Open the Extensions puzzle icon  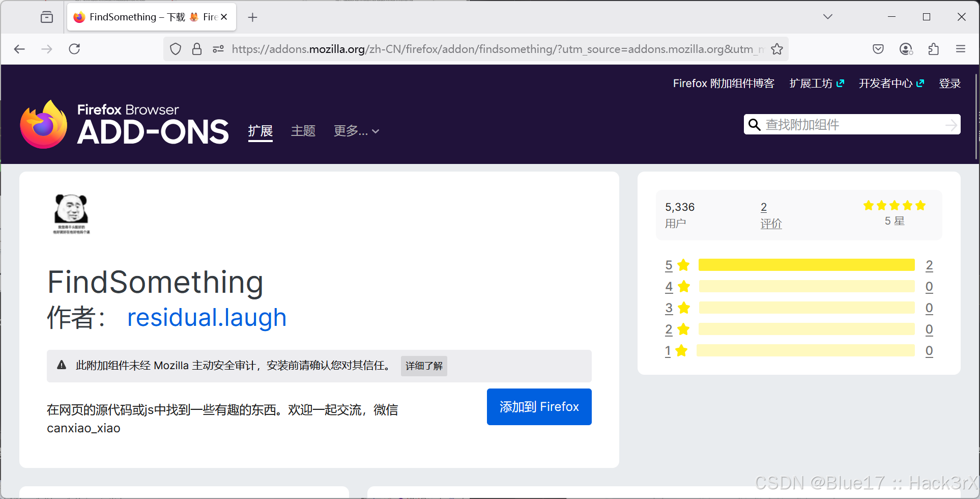click(x=933, y=49)
